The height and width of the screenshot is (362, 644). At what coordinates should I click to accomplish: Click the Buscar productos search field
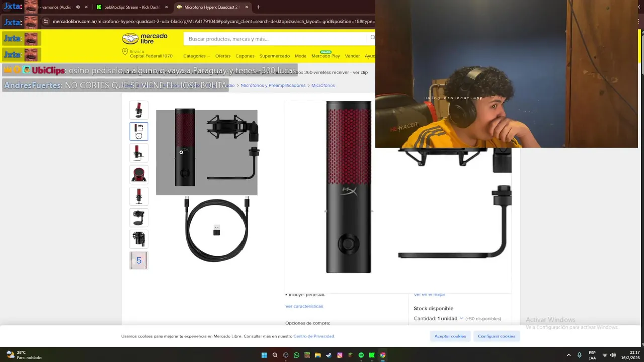coord(276,39)
